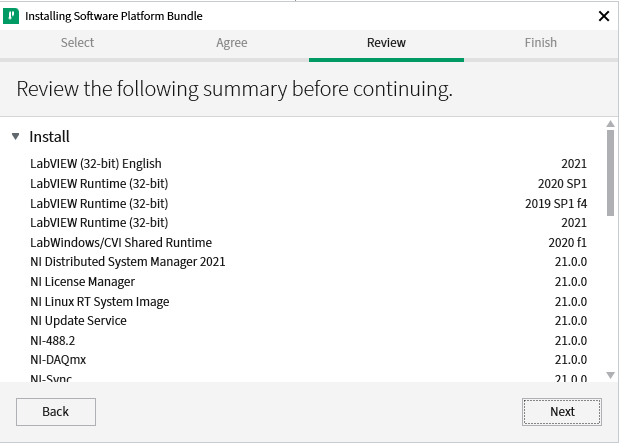Screen dimensions: 621x444
Task: Click the Back button
Action: [56, 412]
